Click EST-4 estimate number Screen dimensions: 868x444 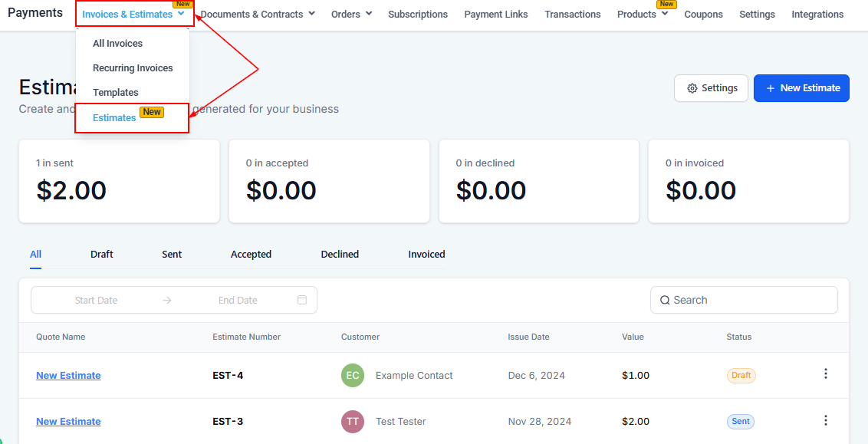tap(228, 375)
